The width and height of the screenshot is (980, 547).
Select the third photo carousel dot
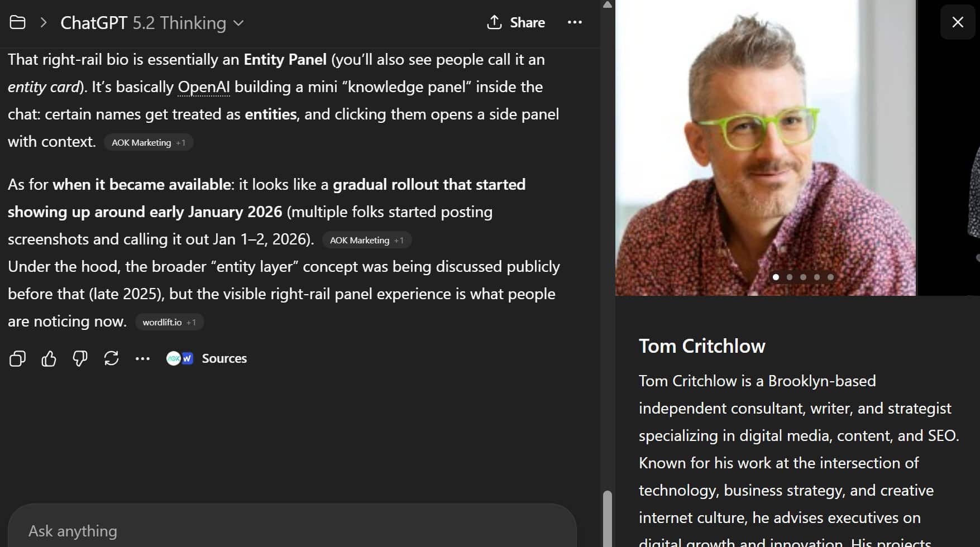point(803,277)
